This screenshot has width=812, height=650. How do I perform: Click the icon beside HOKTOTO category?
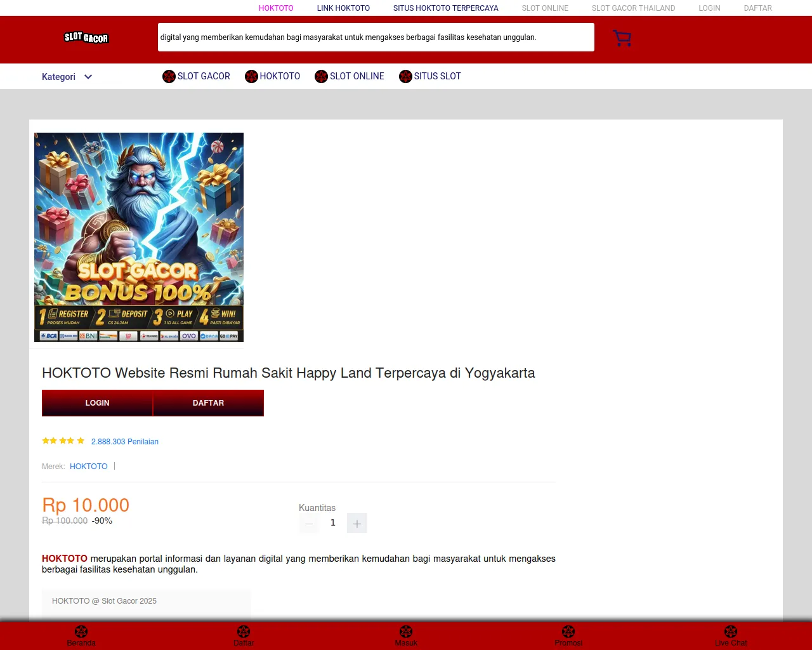click(x=251, y=77)
